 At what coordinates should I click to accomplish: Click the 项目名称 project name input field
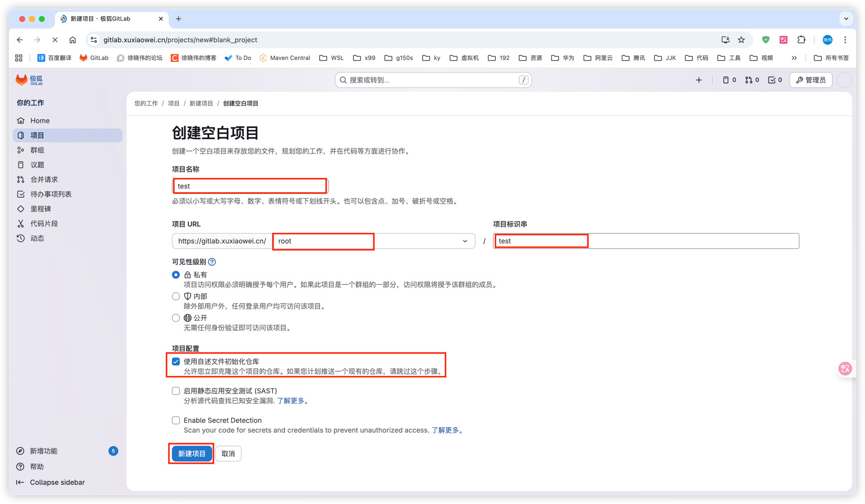tap(250, 186)
